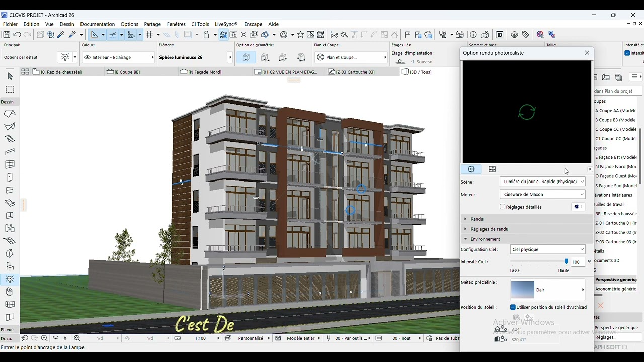Click the split scissors tool icon
The height and width of the screenshot is (362, 644).
tap(334, 35)
